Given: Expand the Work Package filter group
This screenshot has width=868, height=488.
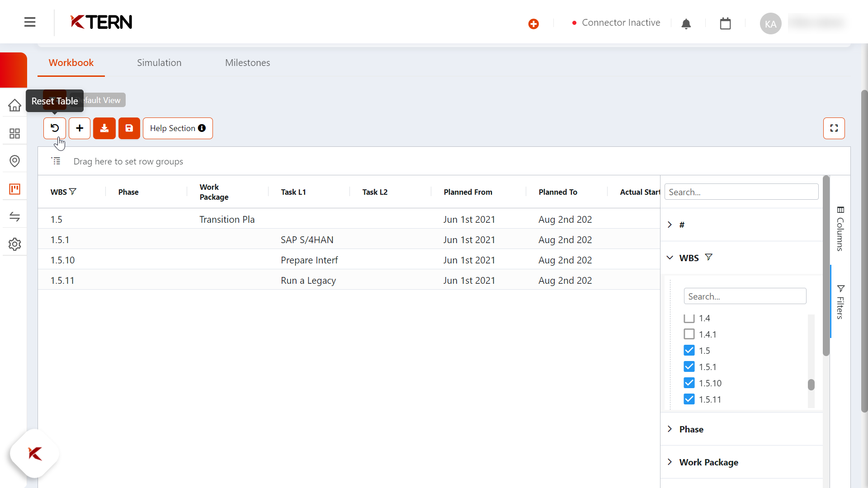Looking at the screenshot, I should click(x=670, y=462).
